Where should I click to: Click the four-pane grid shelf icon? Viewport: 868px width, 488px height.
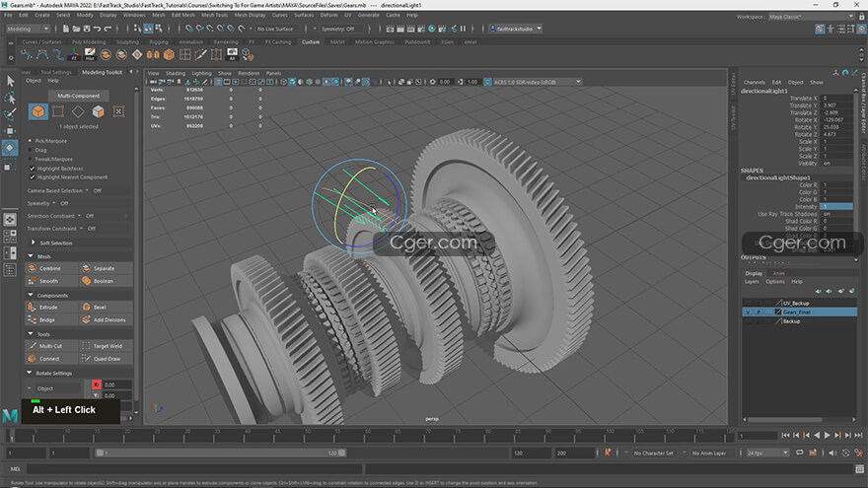184,55
